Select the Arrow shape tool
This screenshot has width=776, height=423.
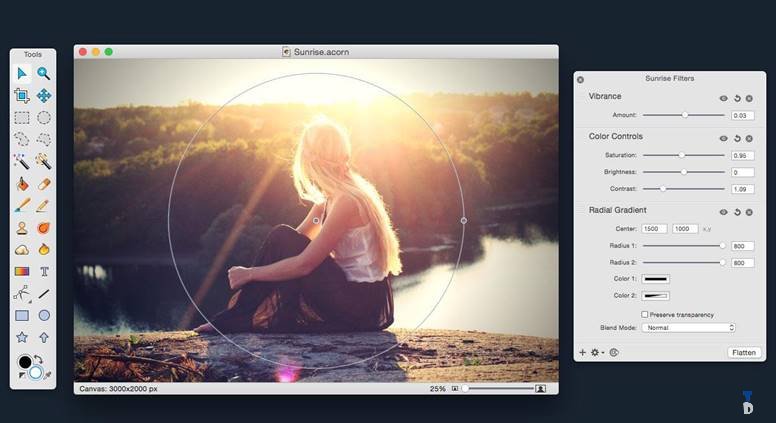point(44,337)
